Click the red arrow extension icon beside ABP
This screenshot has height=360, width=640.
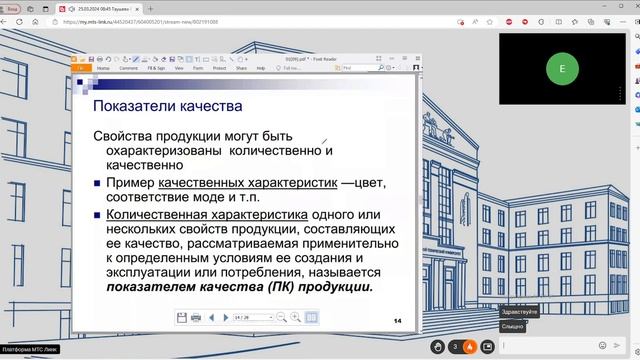point(525,22)
